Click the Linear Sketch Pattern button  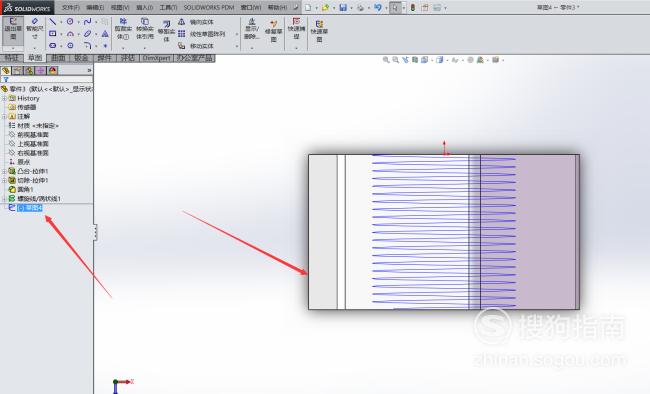202,34
